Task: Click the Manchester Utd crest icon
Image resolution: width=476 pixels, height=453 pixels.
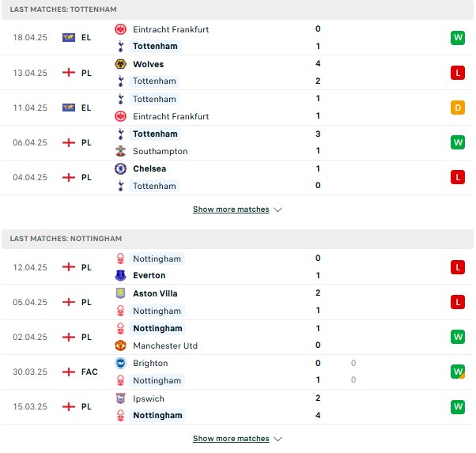Action: 120,345
